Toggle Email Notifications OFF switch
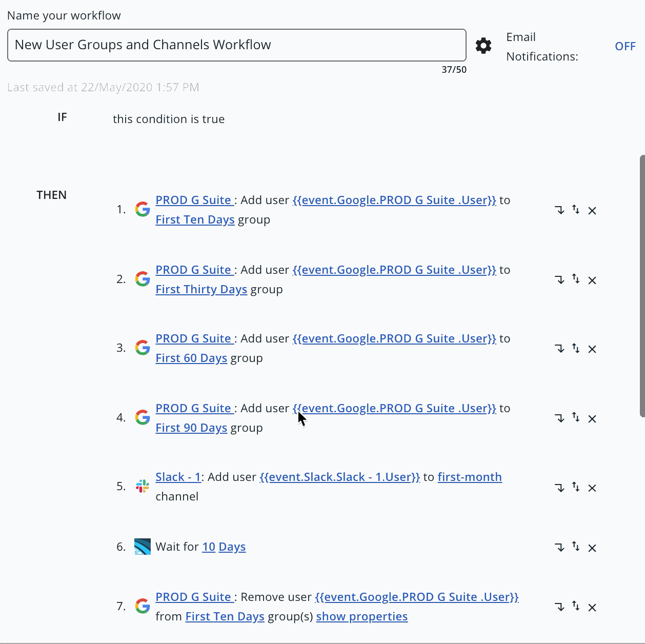645x644 pixels. pos(625,46)
